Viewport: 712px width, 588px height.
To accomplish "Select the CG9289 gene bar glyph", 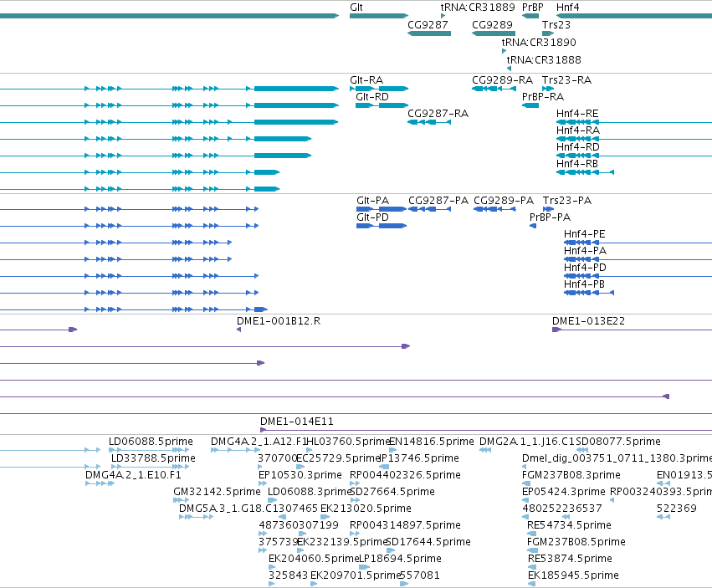I will pos(494,33).
